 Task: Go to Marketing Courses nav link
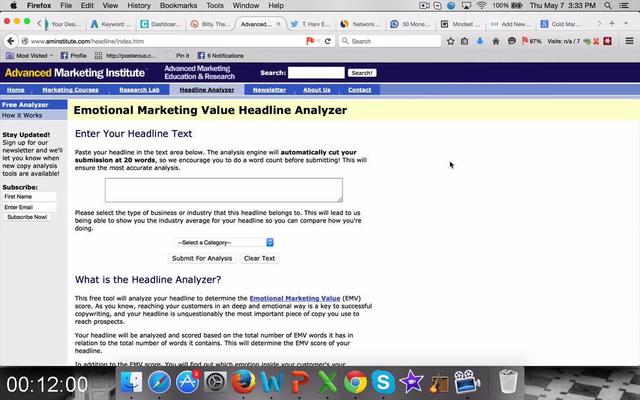tap(70, 90)
